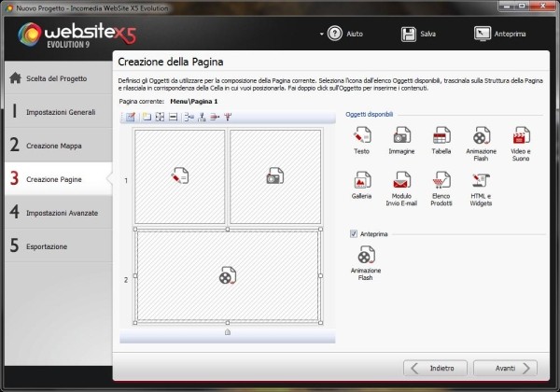Pick the Elenco Prodotti object icon

[x=441, y=179]
